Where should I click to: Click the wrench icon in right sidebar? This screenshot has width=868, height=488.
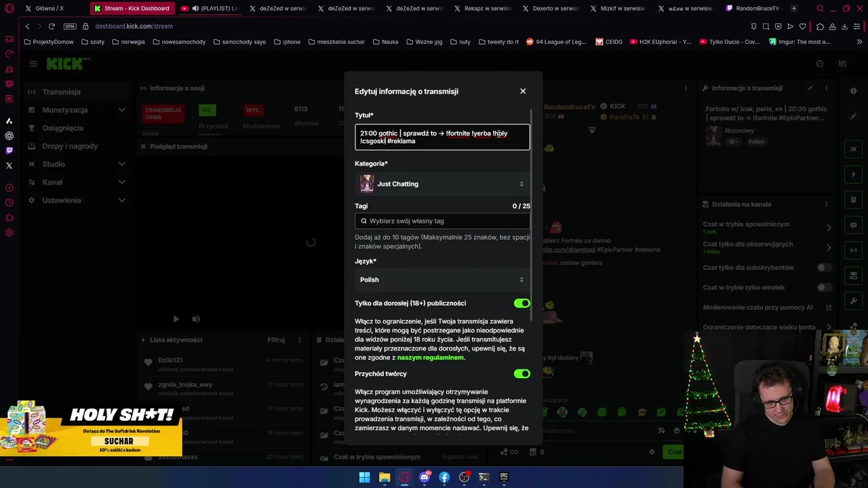tap(854, 300)
